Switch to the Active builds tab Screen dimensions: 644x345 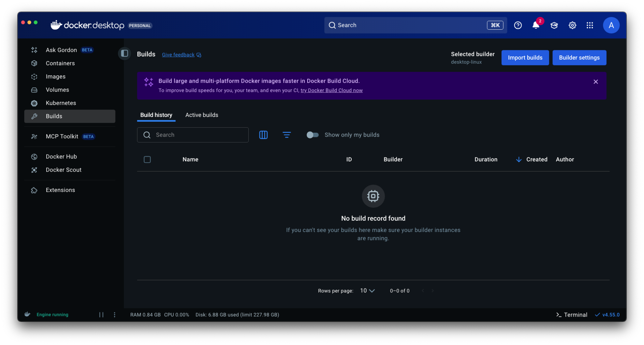coord(201,115)
